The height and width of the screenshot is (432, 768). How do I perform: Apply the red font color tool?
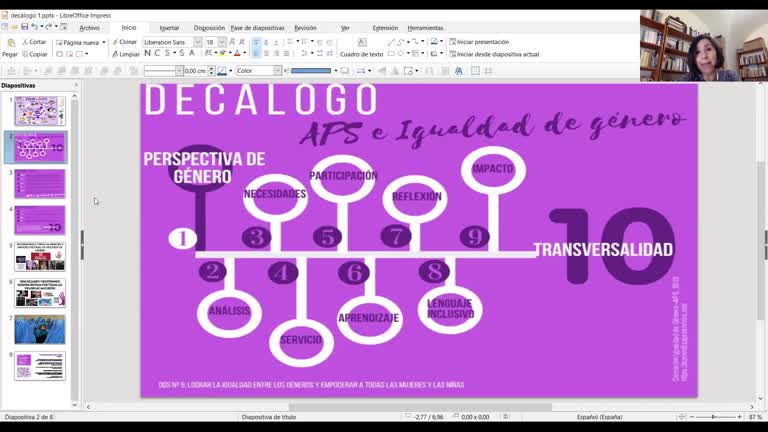(237, 53)
